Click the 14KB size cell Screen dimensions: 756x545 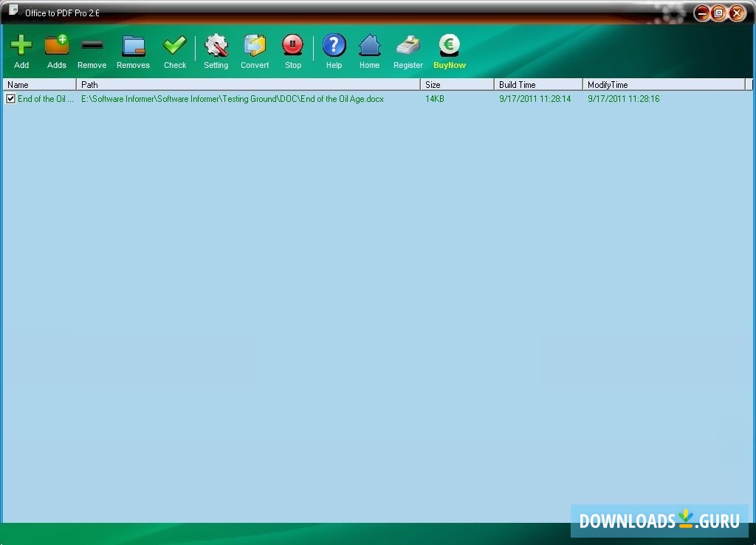[434, 99]
